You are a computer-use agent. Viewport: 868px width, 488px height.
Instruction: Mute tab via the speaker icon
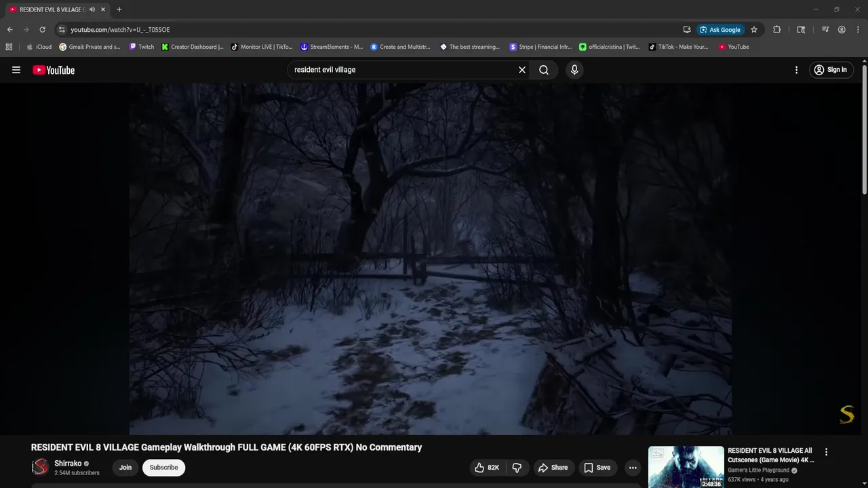click(x=92, y=9)
